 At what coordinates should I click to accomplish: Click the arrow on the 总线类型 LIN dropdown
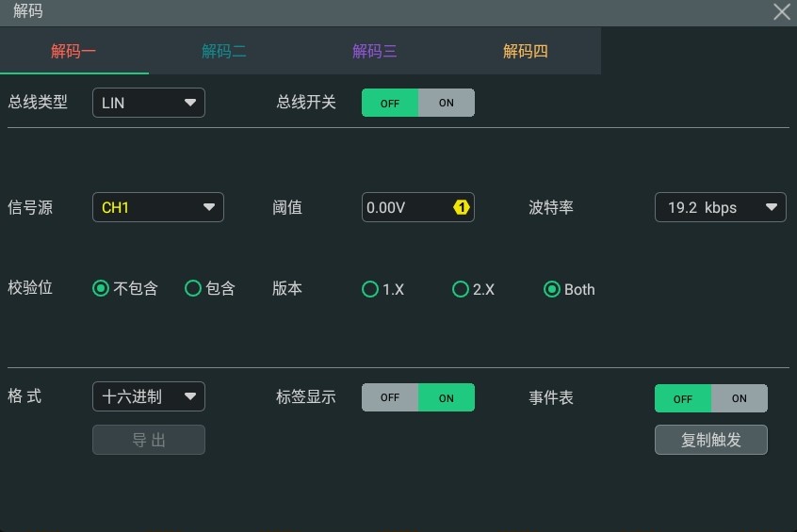[x=190, y=103]
